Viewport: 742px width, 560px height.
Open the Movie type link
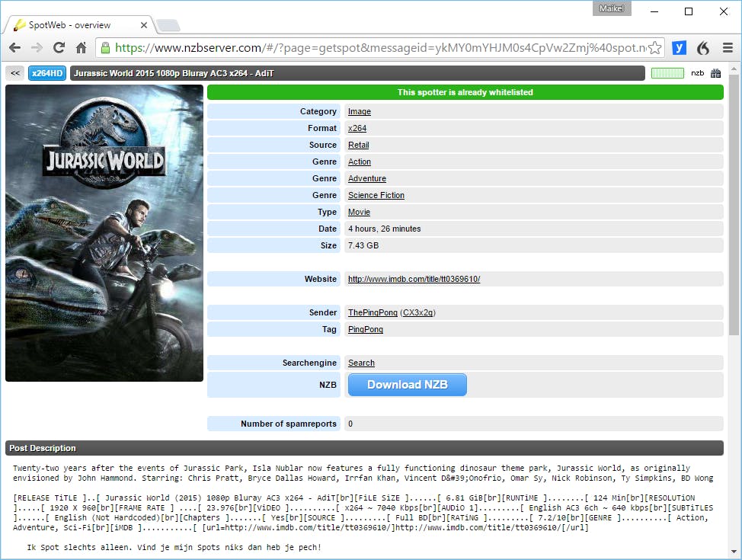tap(359, 212)
